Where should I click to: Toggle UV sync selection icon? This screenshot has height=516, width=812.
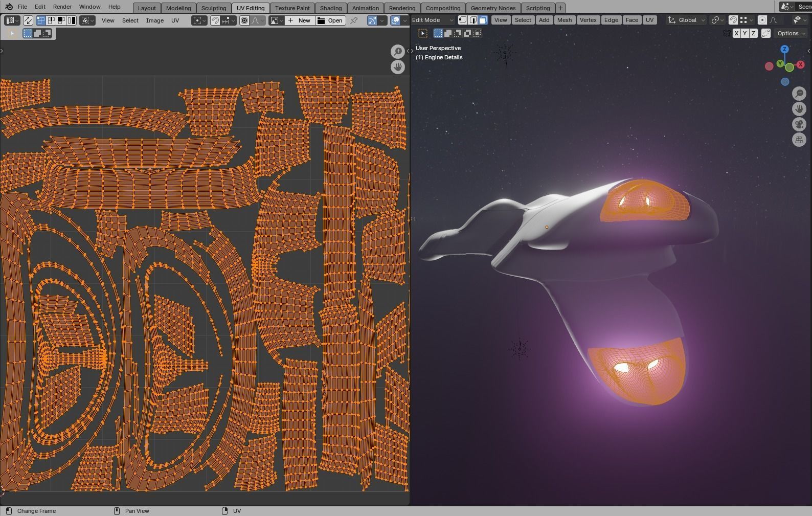(x=28, y=20)
